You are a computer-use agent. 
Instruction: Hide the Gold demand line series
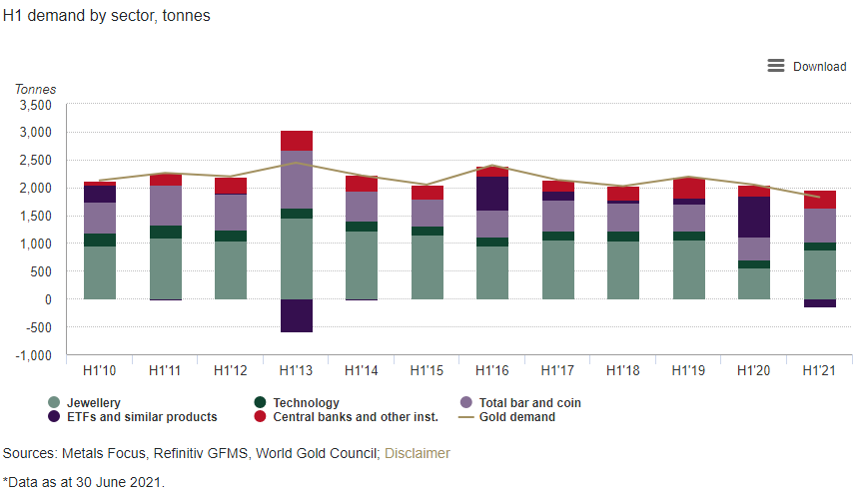pos(516,417)
